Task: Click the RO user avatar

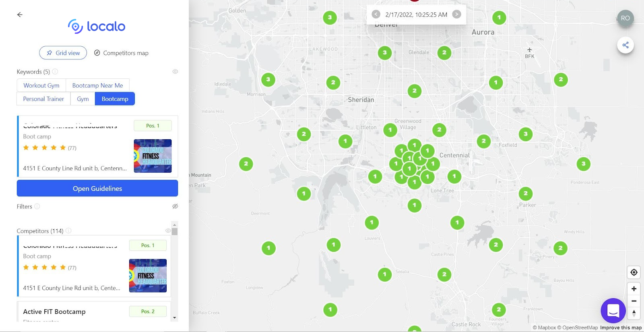Action: coord(625,18)
